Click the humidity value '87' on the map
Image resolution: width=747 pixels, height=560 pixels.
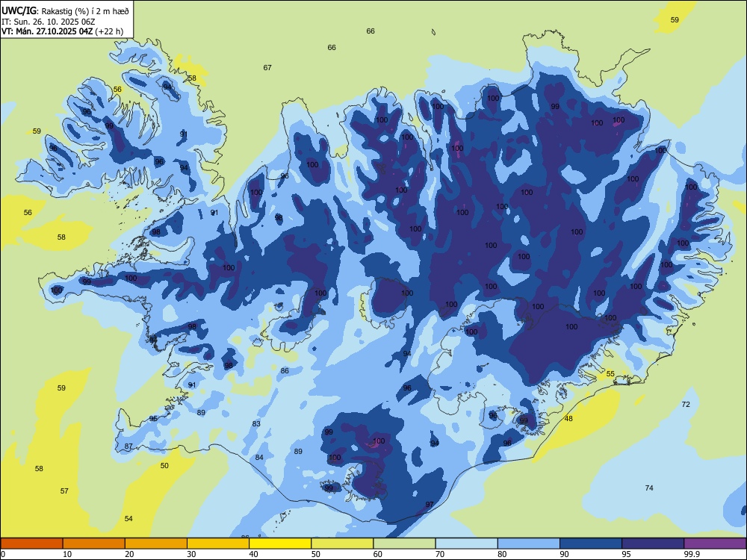point(128,447)
